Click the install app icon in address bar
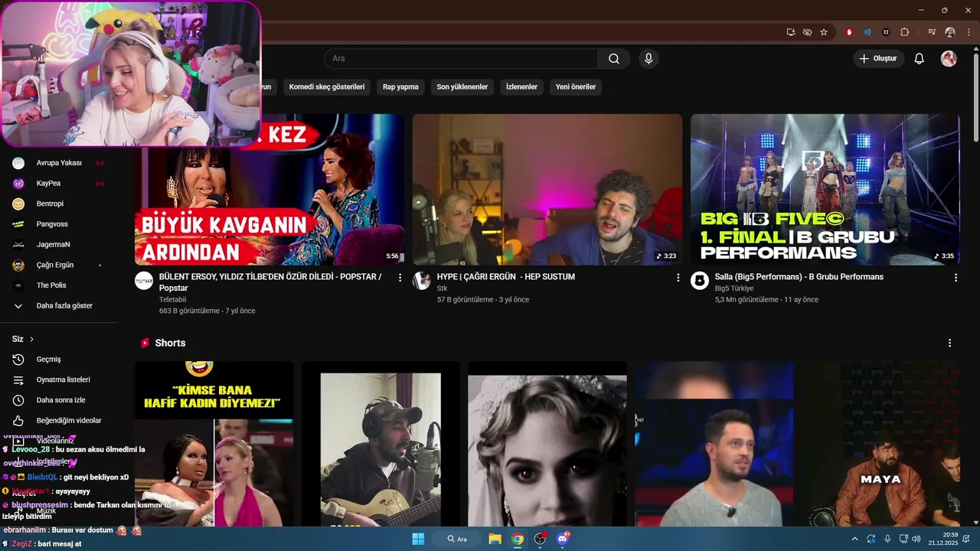The image size is (980, 551). tap(791, 32)
